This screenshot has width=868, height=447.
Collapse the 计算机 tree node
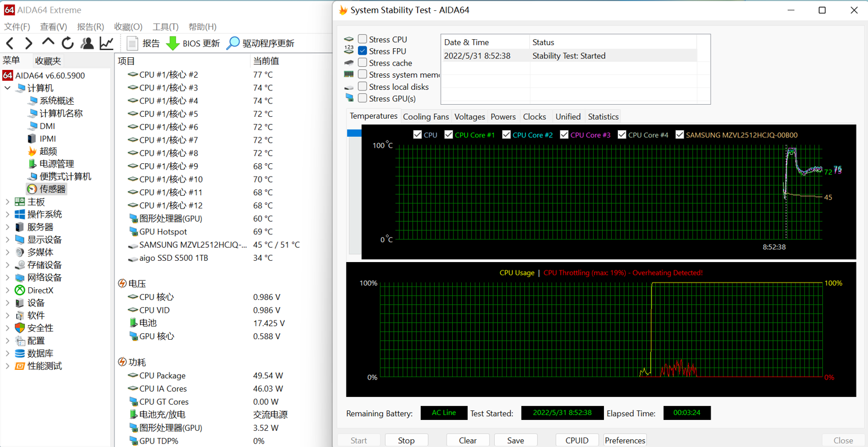tap(7, 88)
